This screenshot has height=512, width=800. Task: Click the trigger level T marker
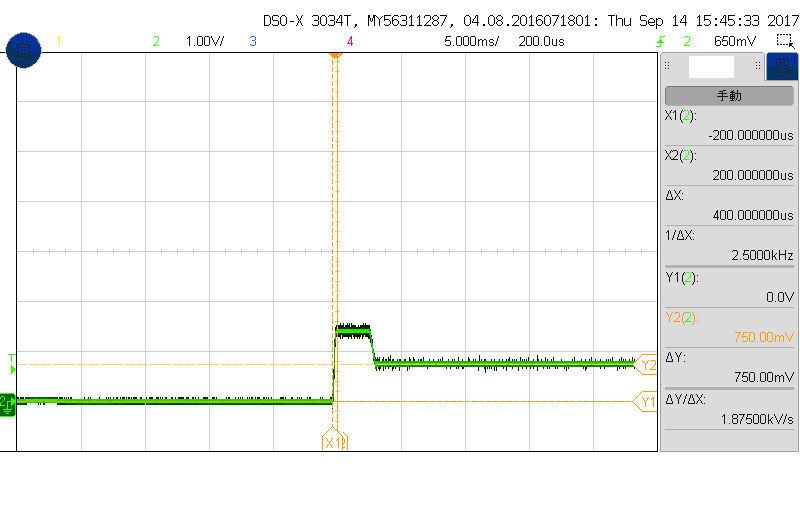(12, 364)
